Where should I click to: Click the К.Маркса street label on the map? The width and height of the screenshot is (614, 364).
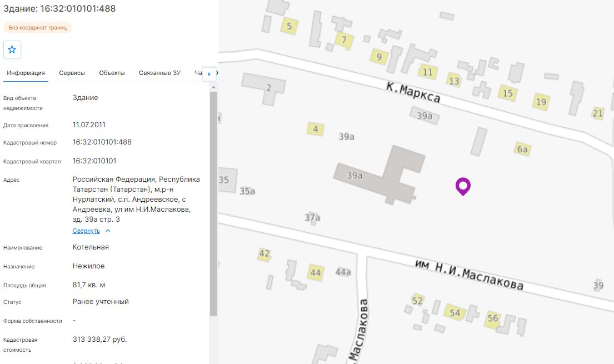pyautogui.click(x=413, y=92)
